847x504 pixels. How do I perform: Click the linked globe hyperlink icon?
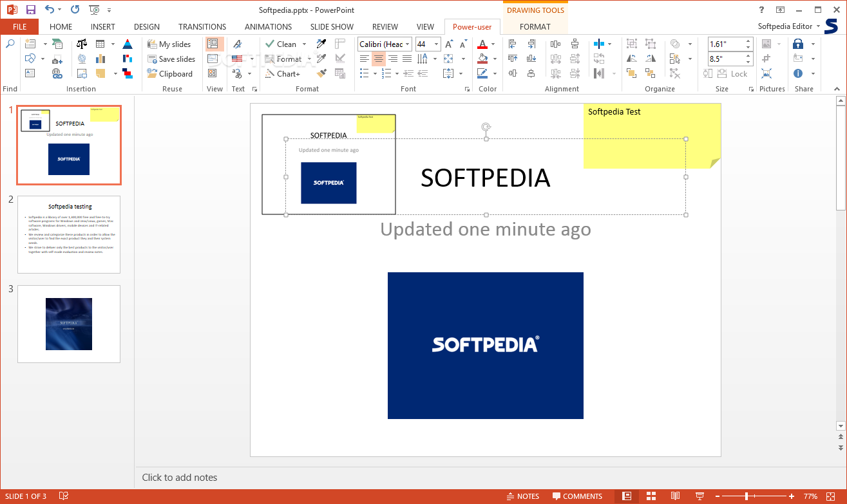coord(57,73)
